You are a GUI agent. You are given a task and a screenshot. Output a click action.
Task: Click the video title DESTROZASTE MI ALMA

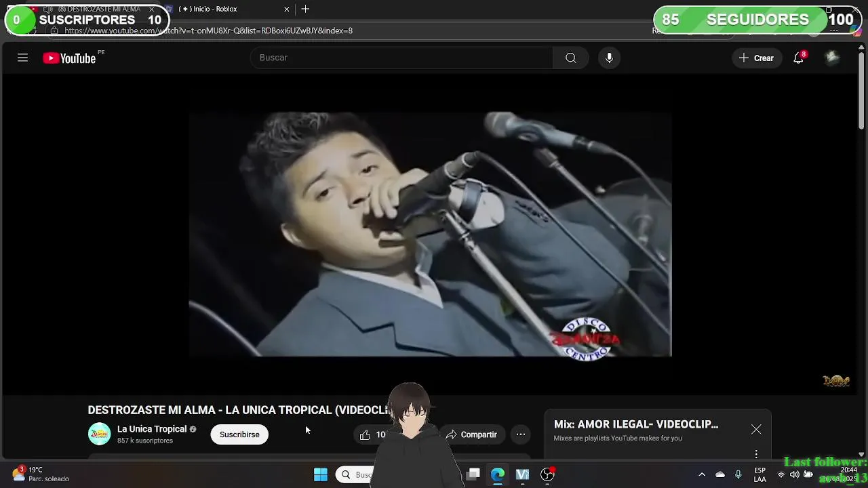coord(240,410)
